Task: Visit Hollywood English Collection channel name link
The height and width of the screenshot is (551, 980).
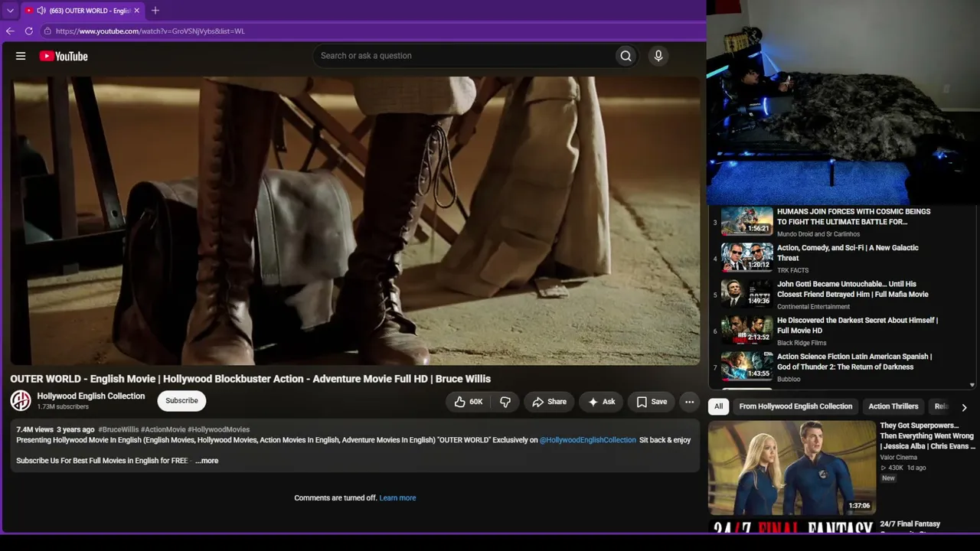Action: tap(91, 396)
